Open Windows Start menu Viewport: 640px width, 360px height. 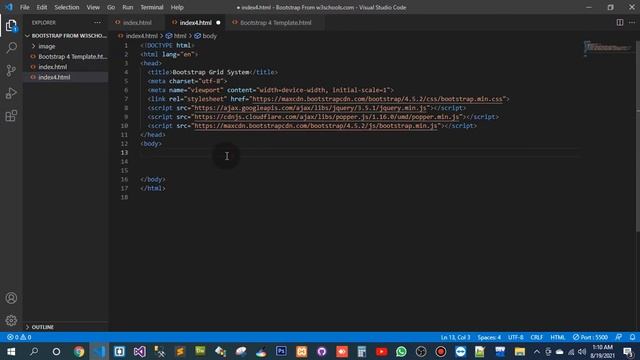click(11, 351)
